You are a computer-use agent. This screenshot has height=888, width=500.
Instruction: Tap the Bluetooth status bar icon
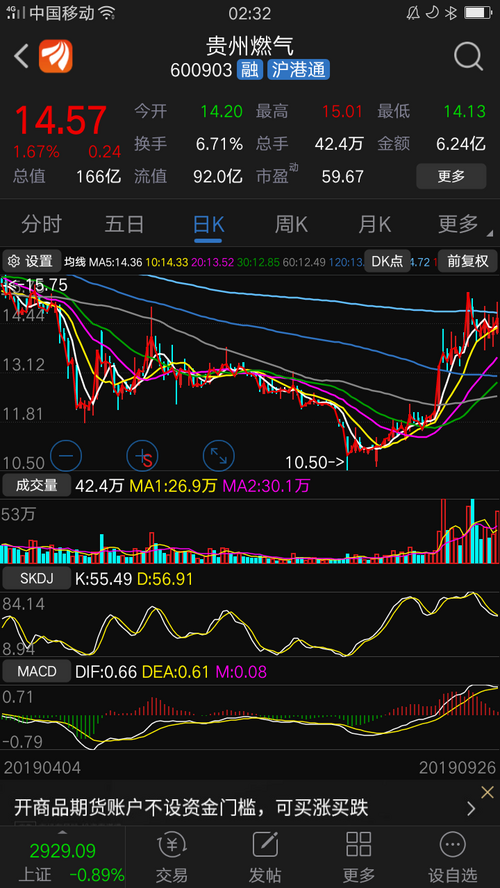tap(450, 13)
